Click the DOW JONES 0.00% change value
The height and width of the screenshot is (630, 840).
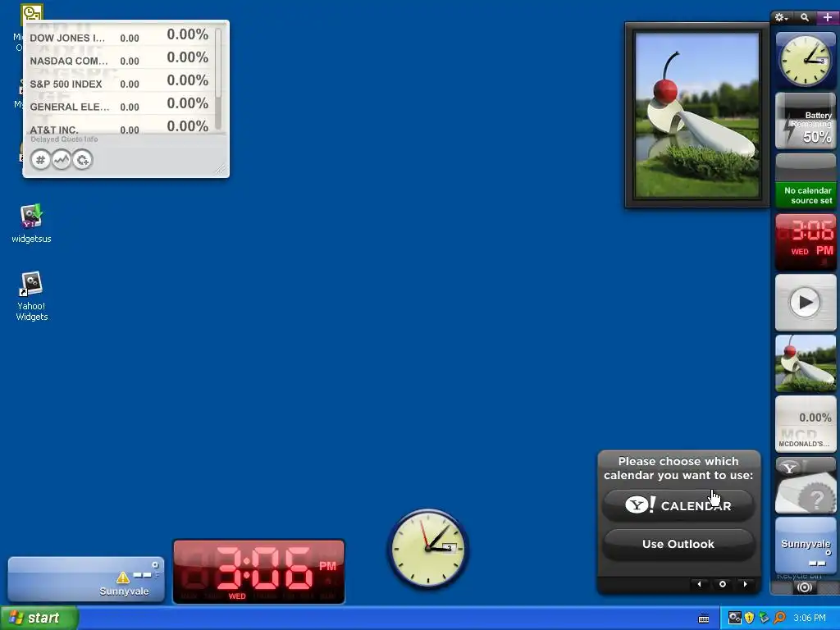[x=188, y=34]
